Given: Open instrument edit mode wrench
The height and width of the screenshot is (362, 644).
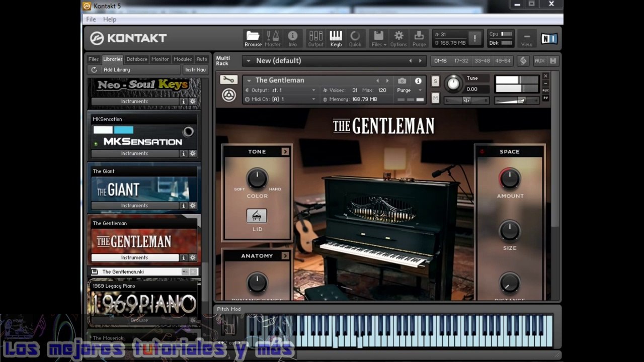Looking at the screenshot, I should [228, 80].
